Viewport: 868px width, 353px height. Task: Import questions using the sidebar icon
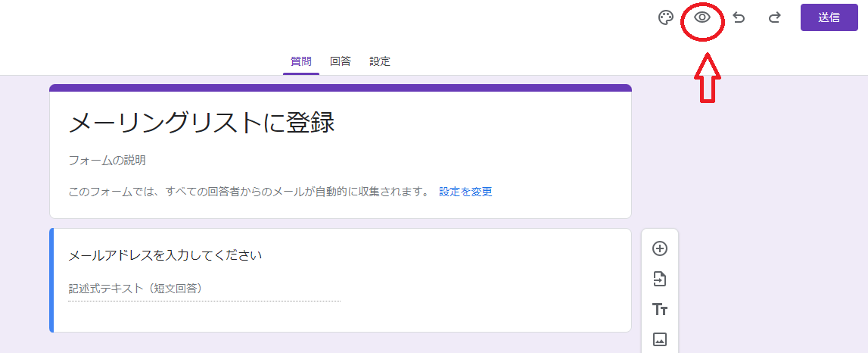point(660,279)
